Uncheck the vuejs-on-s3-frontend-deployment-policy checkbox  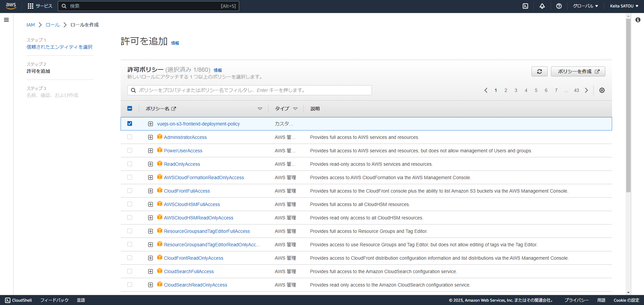[130, 123]
